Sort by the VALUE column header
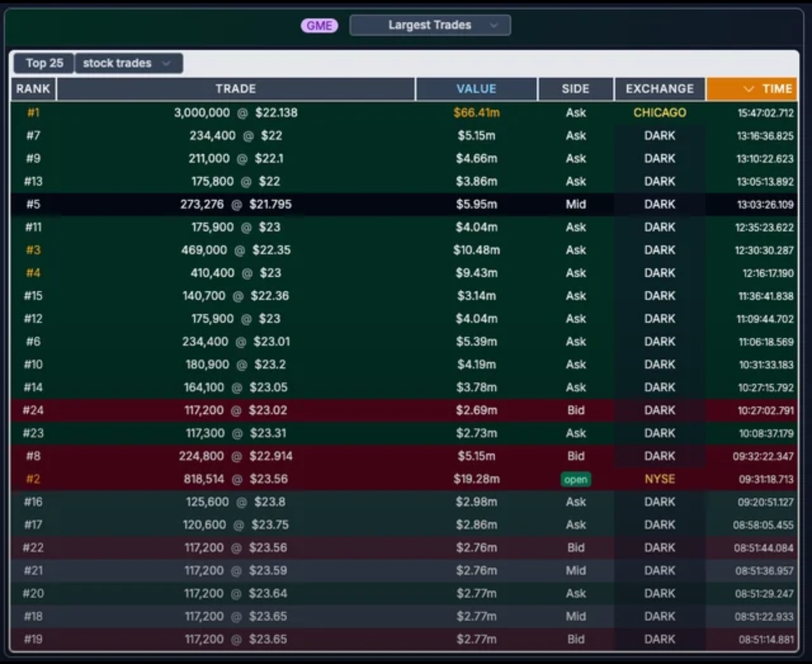This screenshot has height=664, width=812. coord(476,89)
